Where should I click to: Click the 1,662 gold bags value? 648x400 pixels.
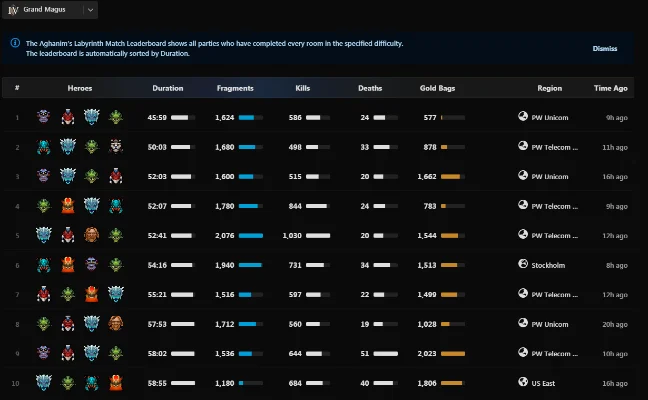point(427,176)
